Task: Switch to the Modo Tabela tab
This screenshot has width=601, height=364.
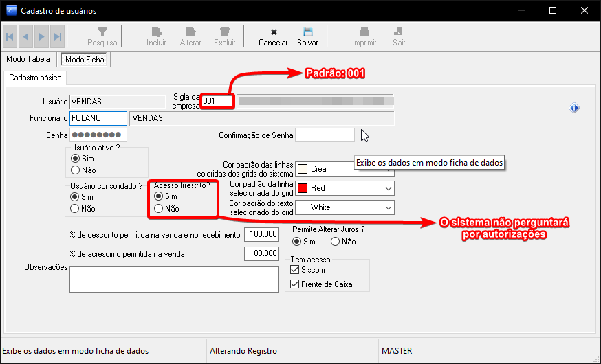Action: pyautogui.click(x=29, y=60)
